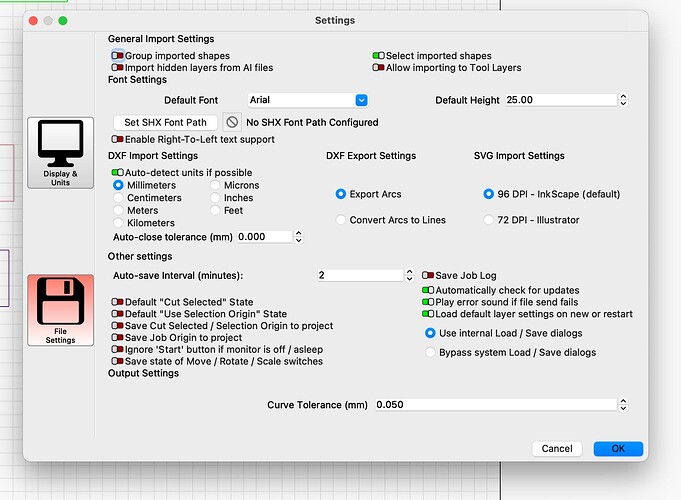The width and height of the screenshot is (681, 500).
Task: Toggle Auto-detect units if possible
Action: (117, 172)
